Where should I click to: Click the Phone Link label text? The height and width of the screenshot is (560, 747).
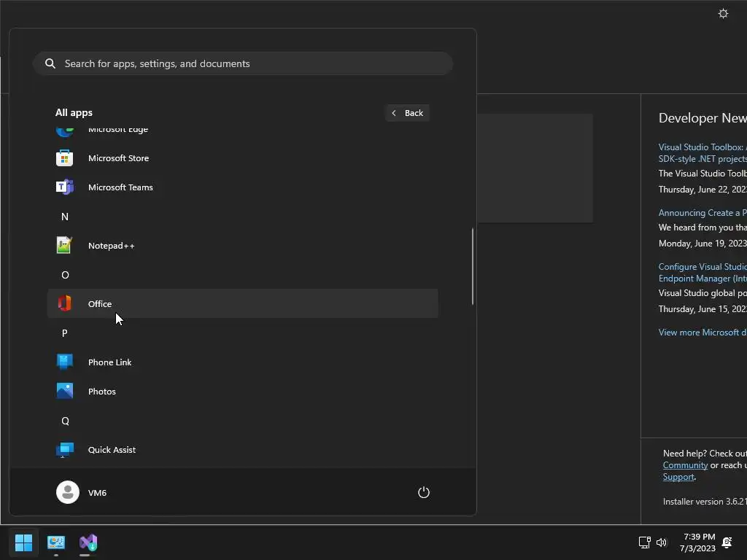coord(109,362)
